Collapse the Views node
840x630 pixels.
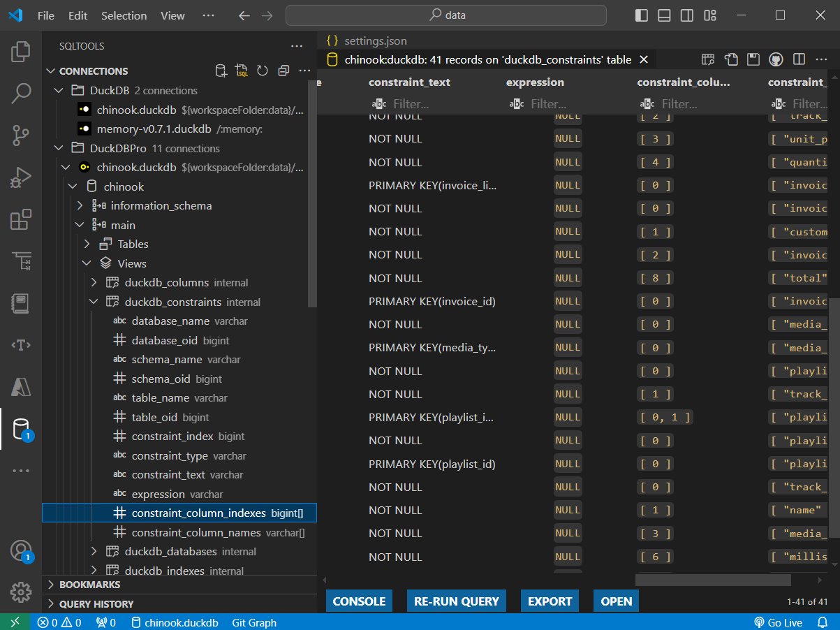tap(87, 263)
